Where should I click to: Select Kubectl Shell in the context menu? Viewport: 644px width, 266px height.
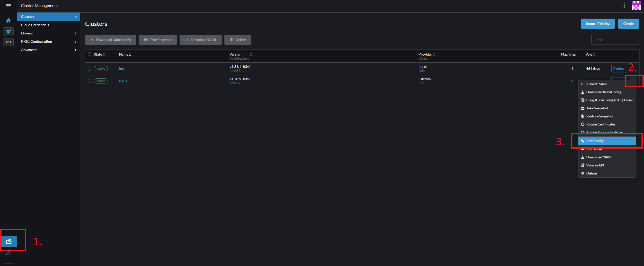click(x=596, y=84)
